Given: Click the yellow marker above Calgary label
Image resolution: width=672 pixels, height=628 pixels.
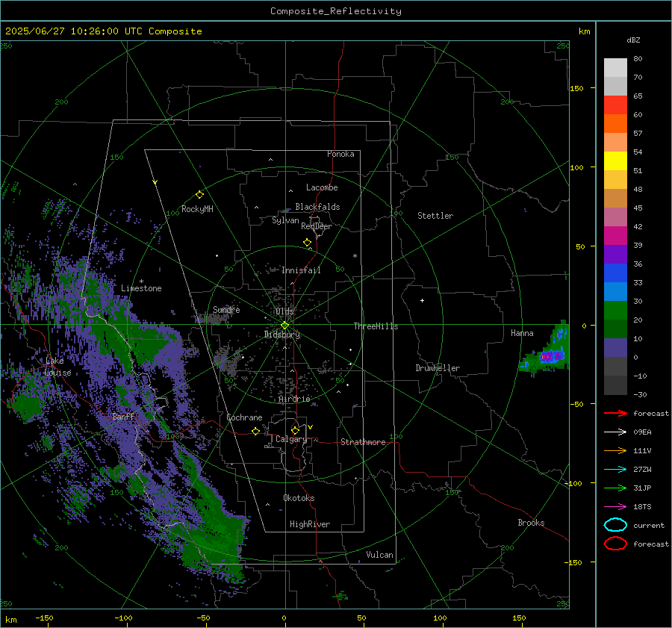Looking at the screenshot, I should click(x=295, y=430).
